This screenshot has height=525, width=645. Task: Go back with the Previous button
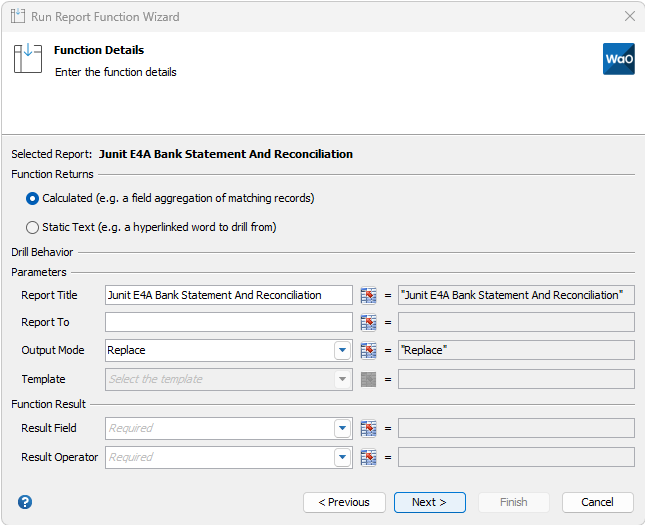343,502
